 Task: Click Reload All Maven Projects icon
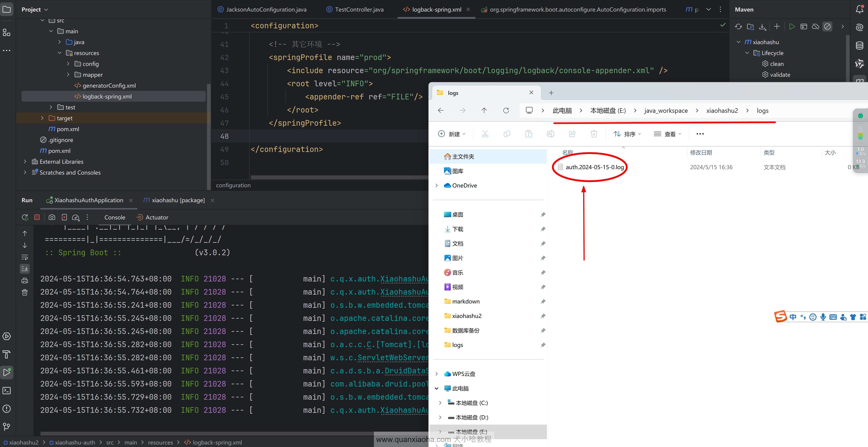(738, 26)
